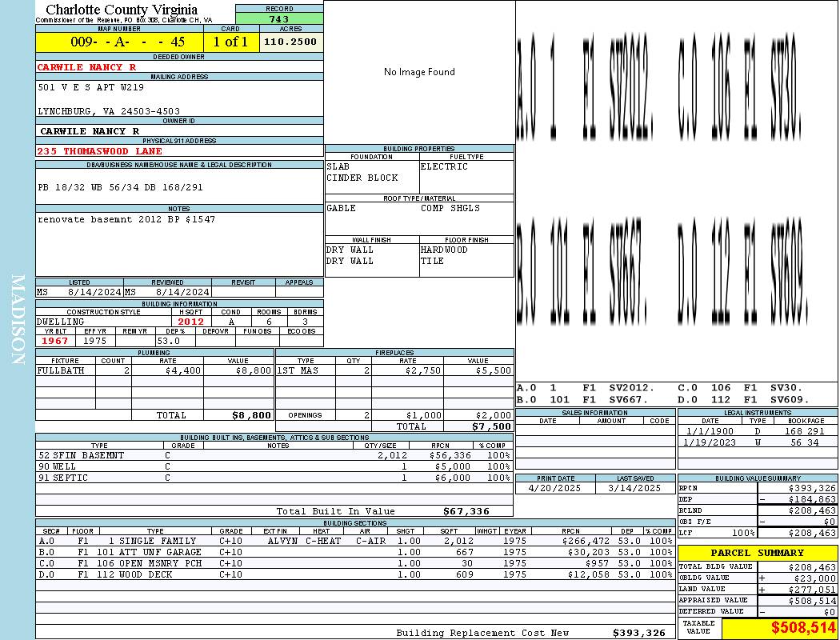840x640 pixels.
Task: Select legal instrument dated 1/1/1900
Action: click(x=758, y=431)
